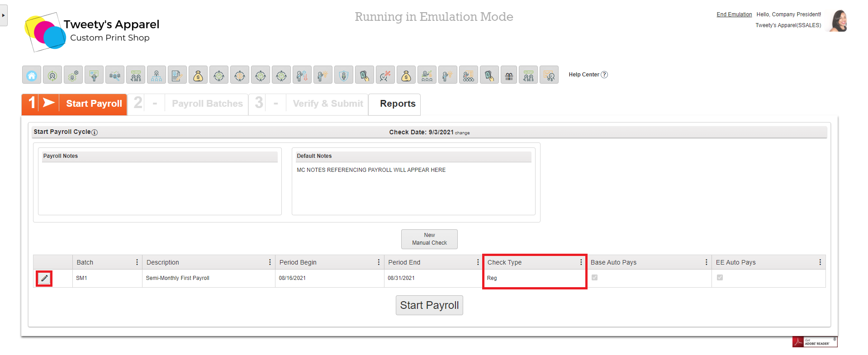Viewport: 868px width, 355px height.
Task: Click the Tweety's Apparel logo
Action: click(x=92, y=32)
